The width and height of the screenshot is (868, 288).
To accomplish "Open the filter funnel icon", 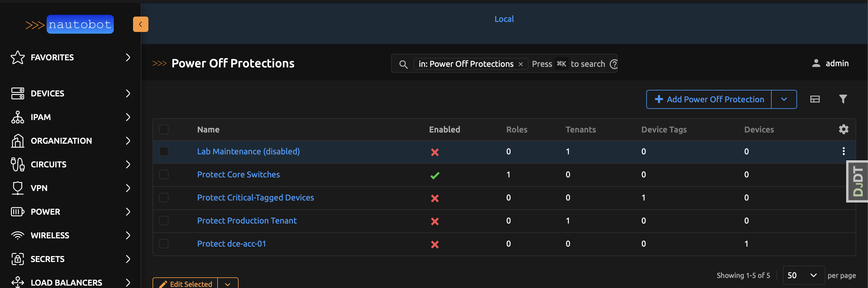I will point(843,99).
